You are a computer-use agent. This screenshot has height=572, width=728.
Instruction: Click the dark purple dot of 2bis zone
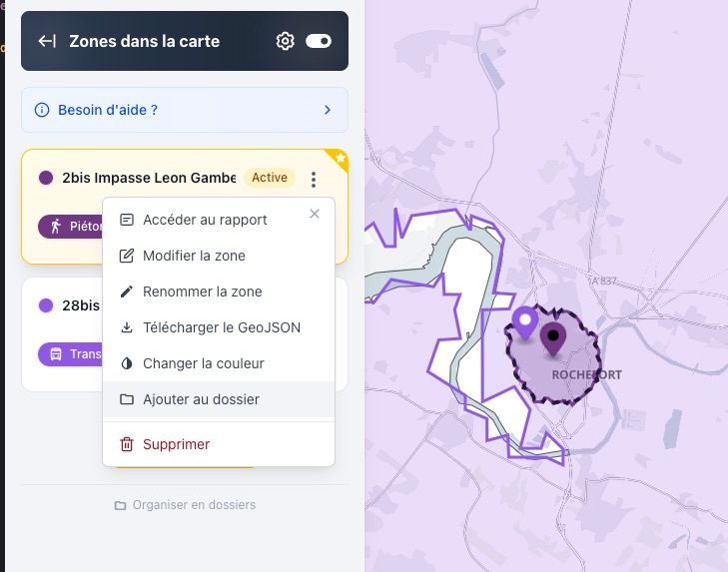tap(46, 178)
